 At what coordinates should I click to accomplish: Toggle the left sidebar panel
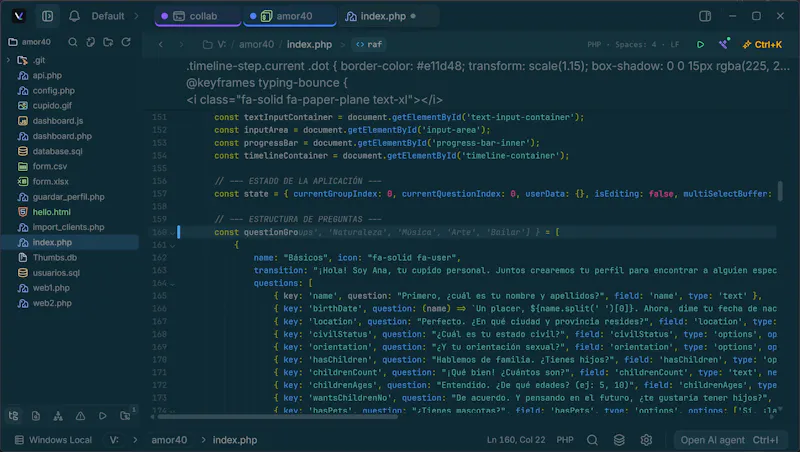pyautogui.click(x=47, y=16)
